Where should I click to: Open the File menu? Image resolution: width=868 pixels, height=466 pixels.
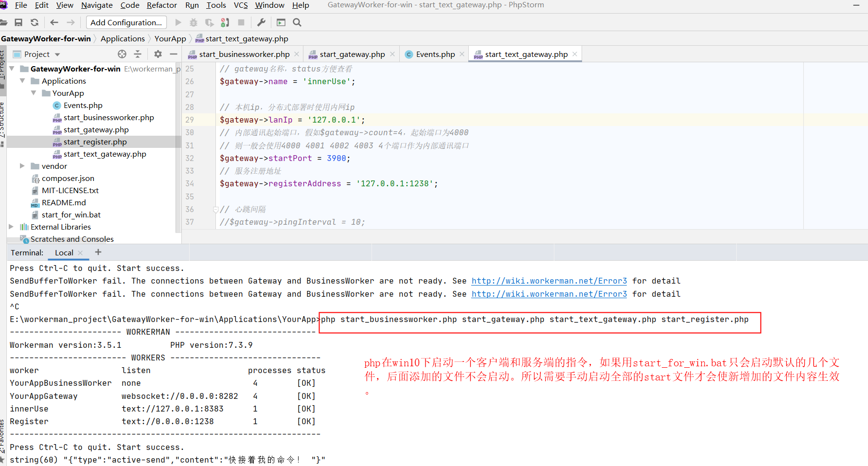point(21,5)
